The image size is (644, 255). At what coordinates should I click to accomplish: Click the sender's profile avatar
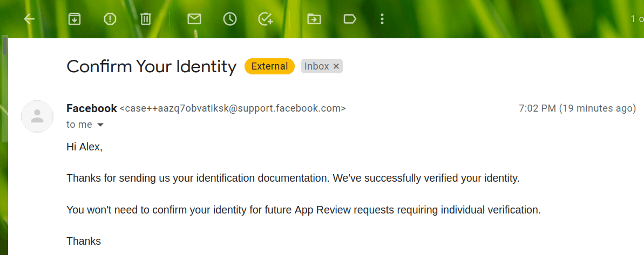tap(37, 116)
